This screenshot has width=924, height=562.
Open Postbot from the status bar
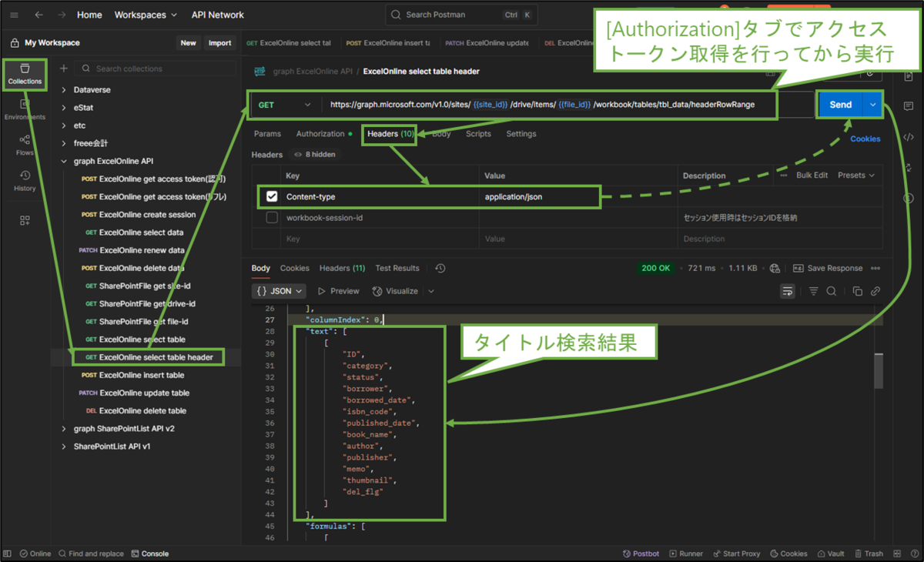point(641,554)
